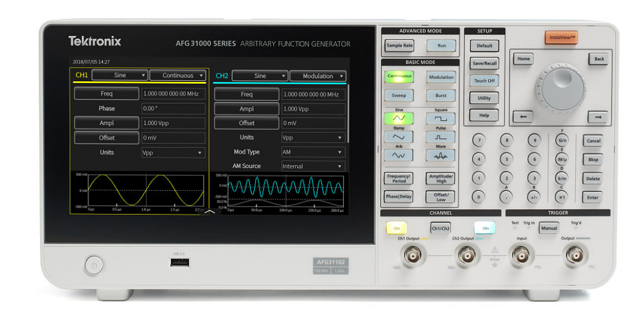Open Mod Type AM dropdown

click(313, 152)
